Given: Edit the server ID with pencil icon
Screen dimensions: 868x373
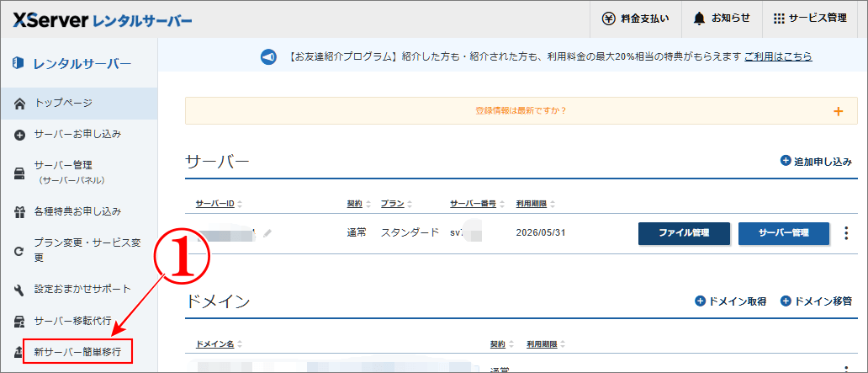Looking at the screenshot, I should tap(267, 234).
